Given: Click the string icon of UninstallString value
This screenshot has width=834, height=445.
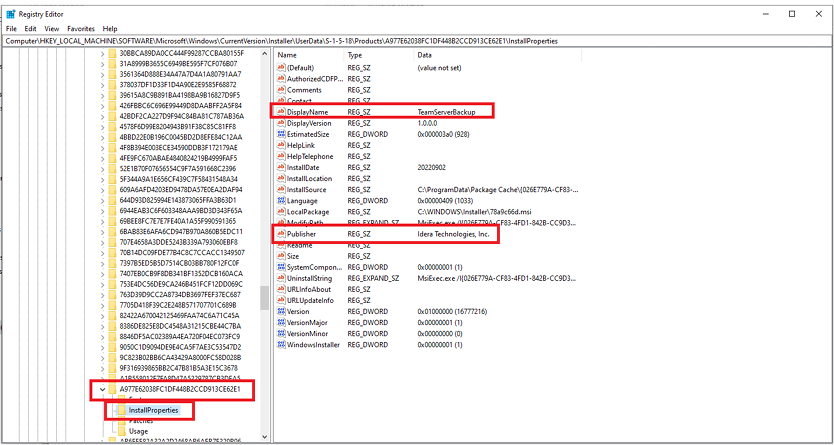Looking at the screenshot, I should (281, 278).
